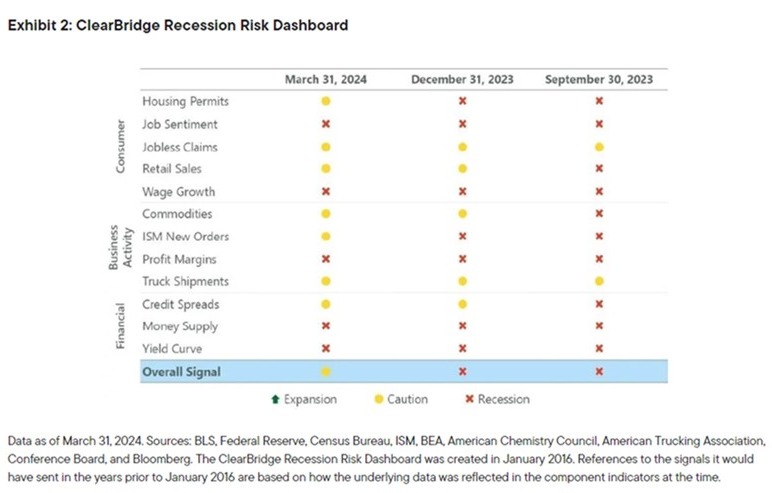Select the December 31, 2023 column header
This screenshot has height=493, width=772.
pos(462,79)
